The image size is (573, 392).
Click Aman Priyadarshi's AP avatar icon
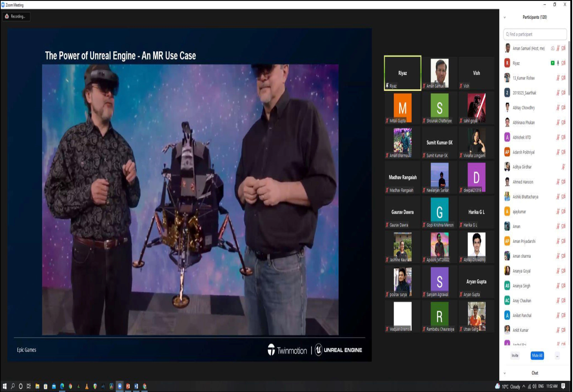tap(507, 241)
